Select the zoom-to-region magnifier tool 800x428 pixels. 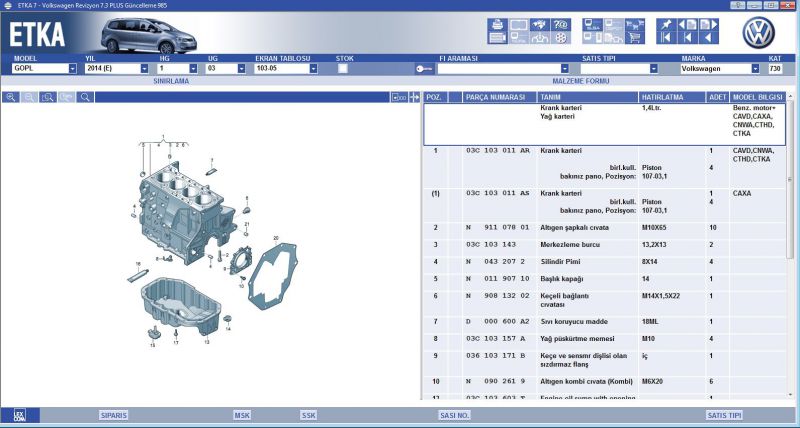coord(48,97)
